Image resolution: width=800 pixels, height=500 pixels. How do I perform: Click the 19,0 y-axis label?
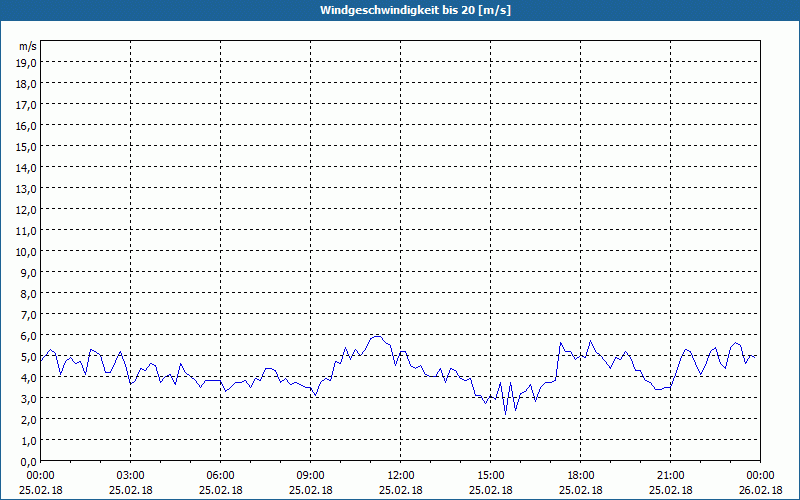(x=27, y=63)
